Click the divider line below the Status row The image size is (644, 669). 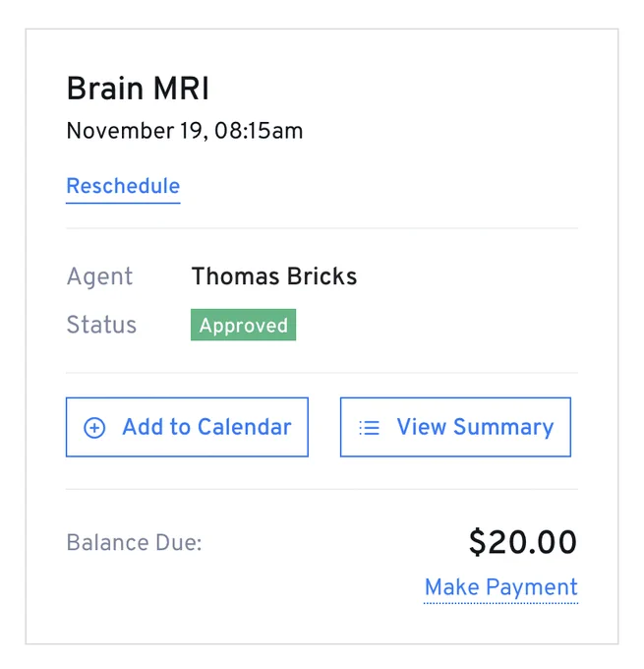click(x=322, y=373)
